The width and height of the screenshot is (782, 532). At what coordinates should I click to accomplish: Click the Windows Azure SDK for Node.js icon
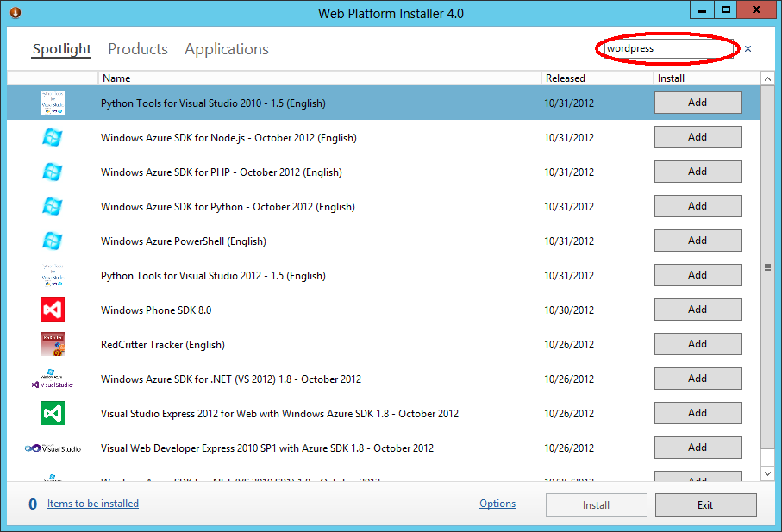[x=53, y=137]
